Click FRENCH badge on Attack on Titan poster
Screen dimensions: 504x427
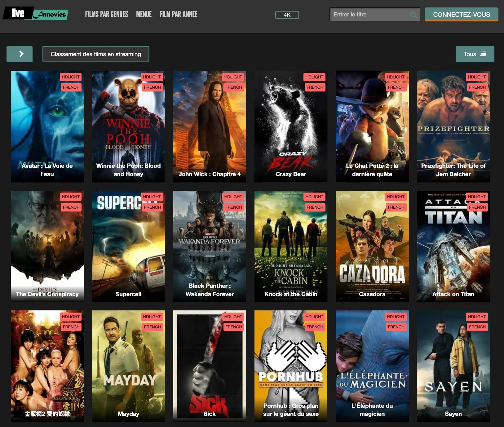[477, 207]
